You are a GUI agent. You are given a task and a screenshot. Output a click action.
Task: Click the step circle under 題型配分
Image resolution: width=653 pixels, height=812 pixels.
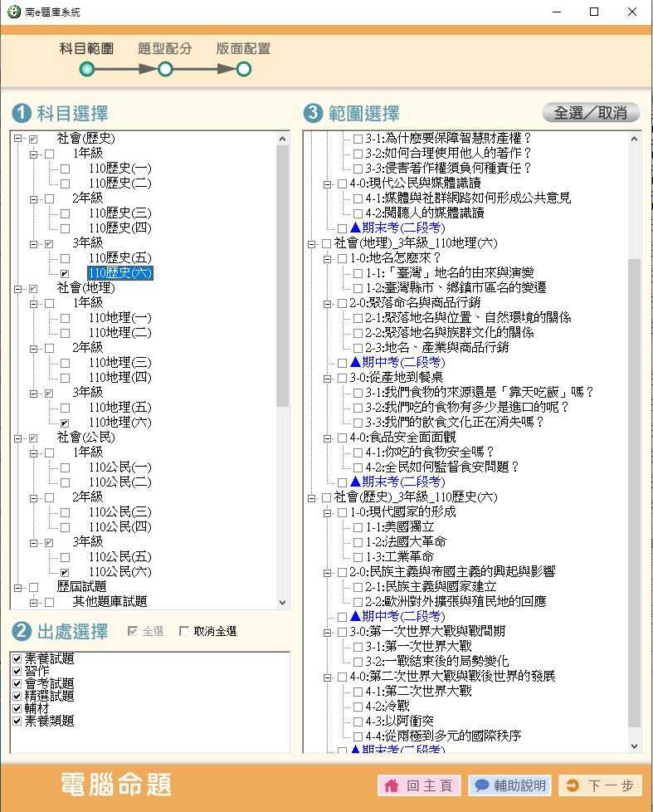pos(165,69)
